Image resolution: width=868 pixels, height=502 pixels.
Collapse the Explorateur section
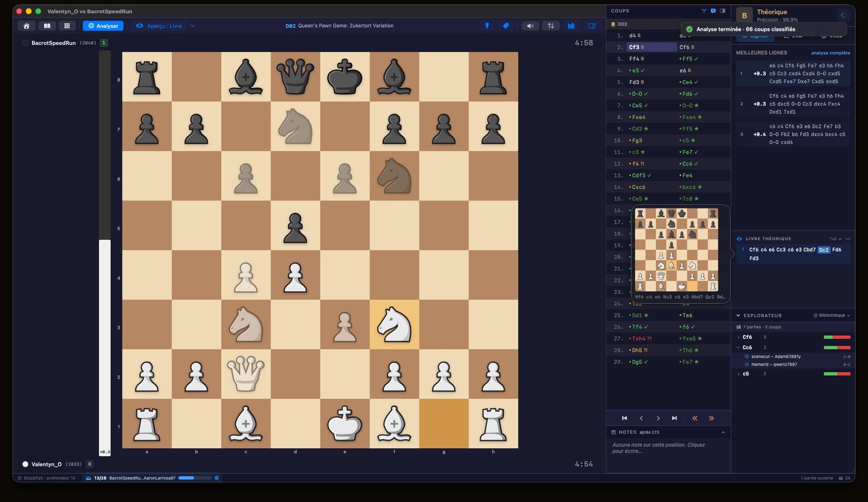tap(738, 316)
